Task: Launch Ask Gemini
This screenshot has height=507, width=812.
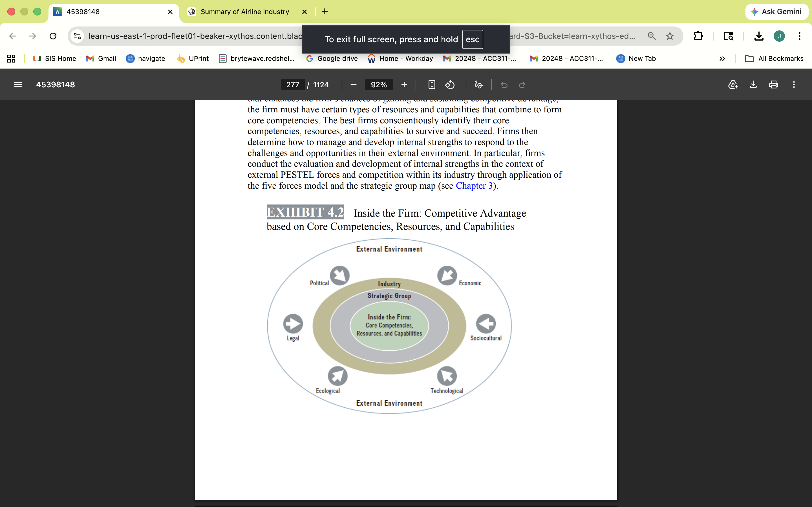Action: point(776,11)
